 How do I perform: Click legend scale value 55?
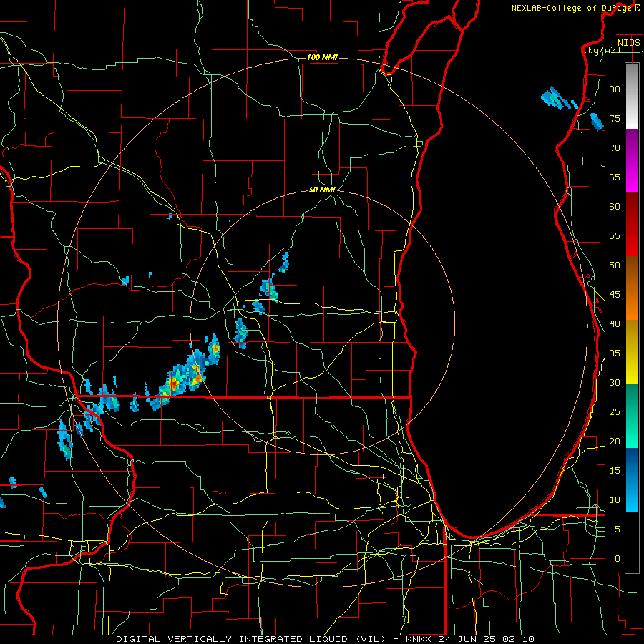pos(615,235)
